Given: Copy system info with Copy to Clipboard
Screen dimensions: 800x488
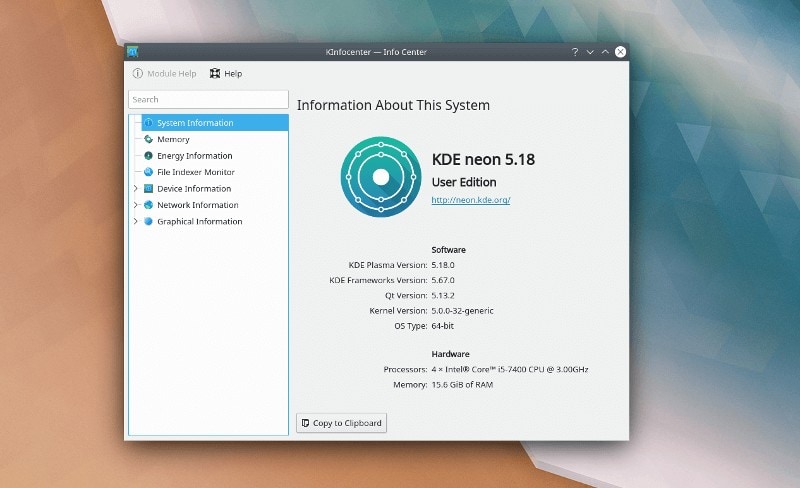Looking at the screenshot, I should tap(341, 423).
